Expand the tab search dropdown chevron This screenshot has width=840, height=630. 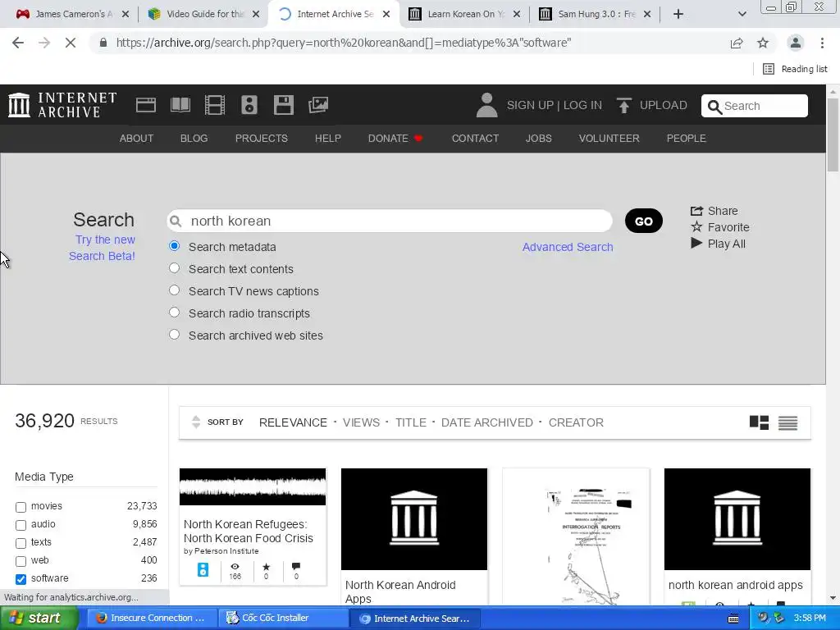tap(742, 14)
